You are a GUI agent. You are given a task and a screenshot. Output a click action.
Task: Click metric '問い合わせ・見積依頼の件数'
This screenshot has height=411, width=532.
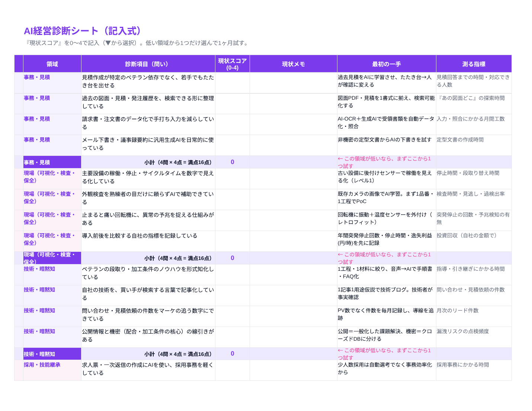tap(474, 295)
